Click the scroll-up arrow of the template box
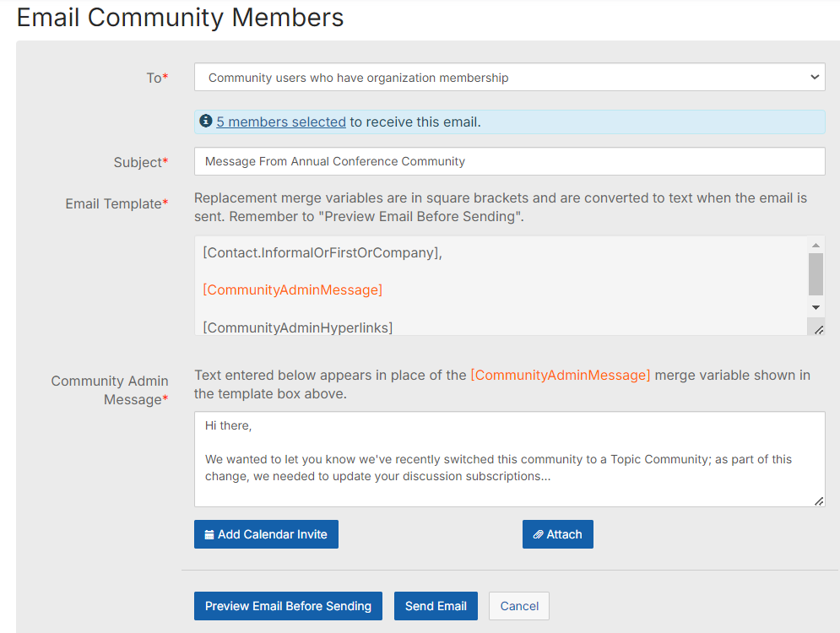840x633 pixels. (x=816, y=244)
